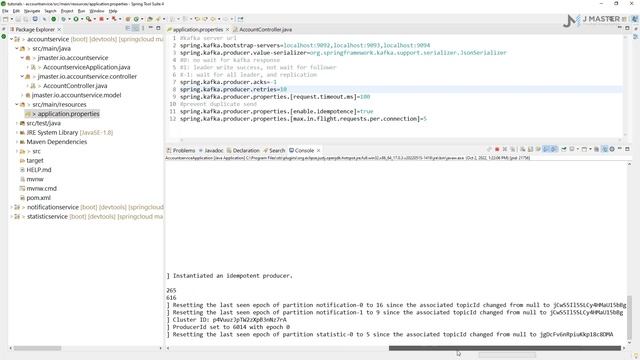Click the Previous Annotation toolbar icon
The image size is (640, 360).
pyautogui.click(x=184, y=19)
